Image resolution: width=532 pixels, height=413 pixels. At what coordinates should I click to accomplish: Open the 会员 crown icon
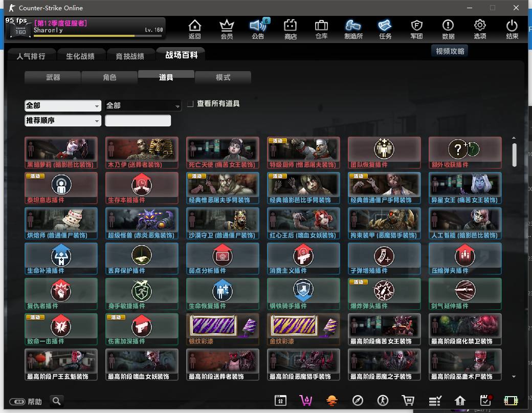coord(227,29)
